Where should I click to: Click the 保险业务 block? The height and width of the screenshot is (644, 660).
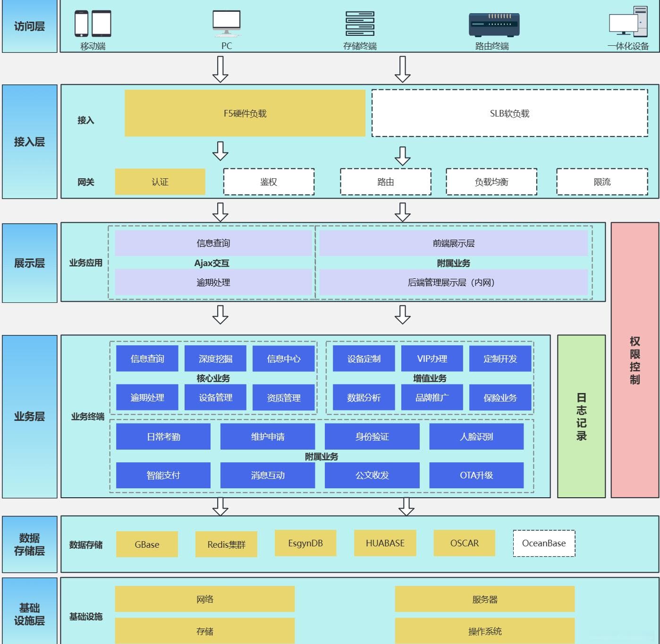pyautogui.click(x=500, y=397)
